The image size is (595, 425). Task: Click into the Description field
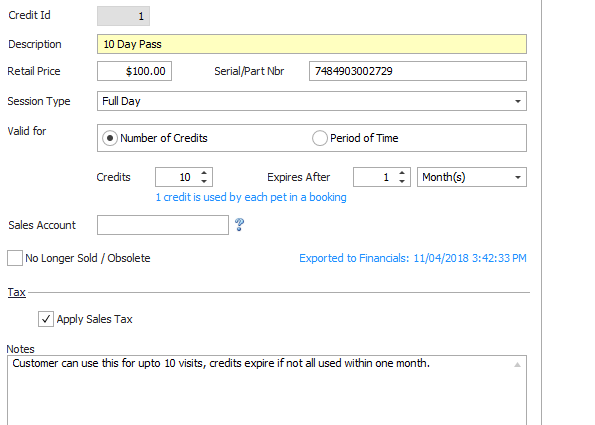pos(312,44)
